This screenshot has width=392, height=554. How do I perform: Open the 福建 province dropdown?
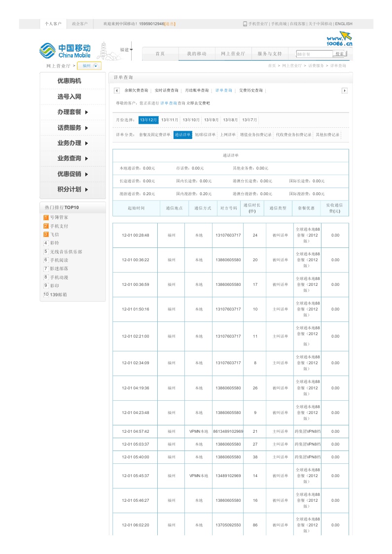pyautogui.click(x=126, y=50)
